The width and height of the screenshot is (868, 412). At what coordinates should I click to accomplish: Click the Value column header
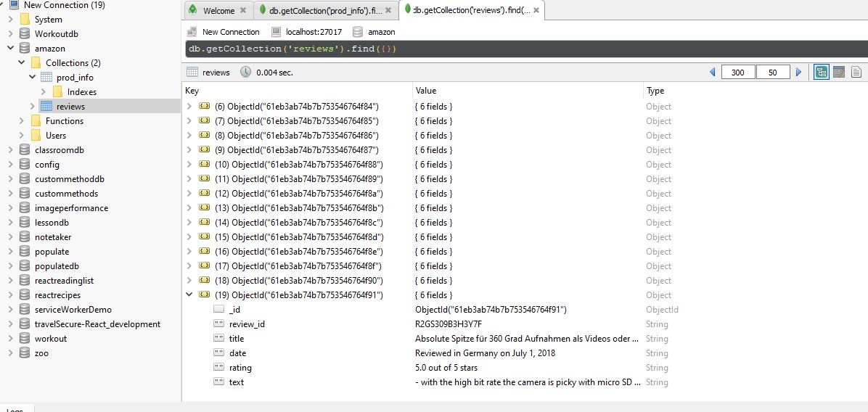(426, 91)
